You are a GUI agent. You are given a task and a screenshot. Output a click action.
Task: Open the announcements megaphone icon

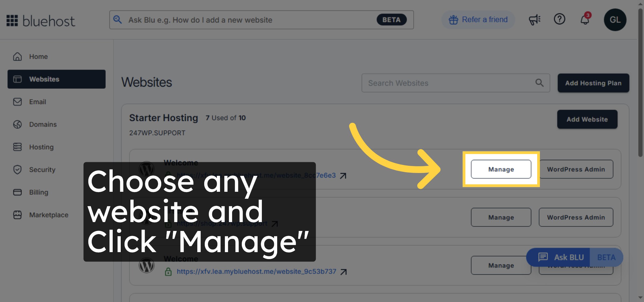[534, 20]
